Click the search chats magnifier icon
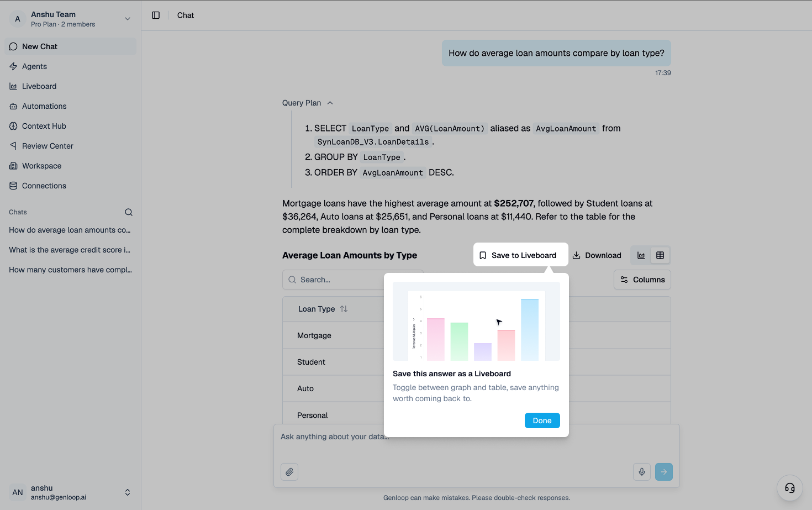Screen dimensions: 812x510 (129, 212)
